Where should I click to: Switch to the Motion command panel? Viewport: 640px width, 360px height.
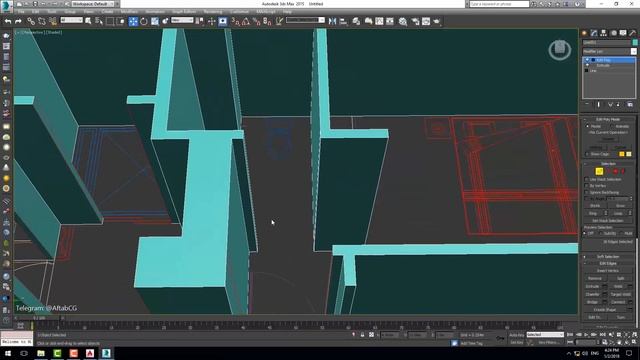(613, 33)
